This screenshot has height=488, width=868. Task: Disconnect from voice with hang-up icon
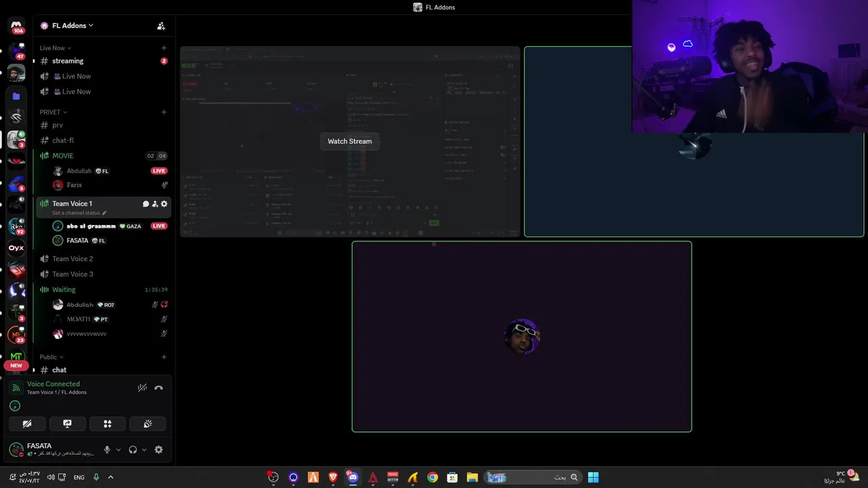(159, 388)
